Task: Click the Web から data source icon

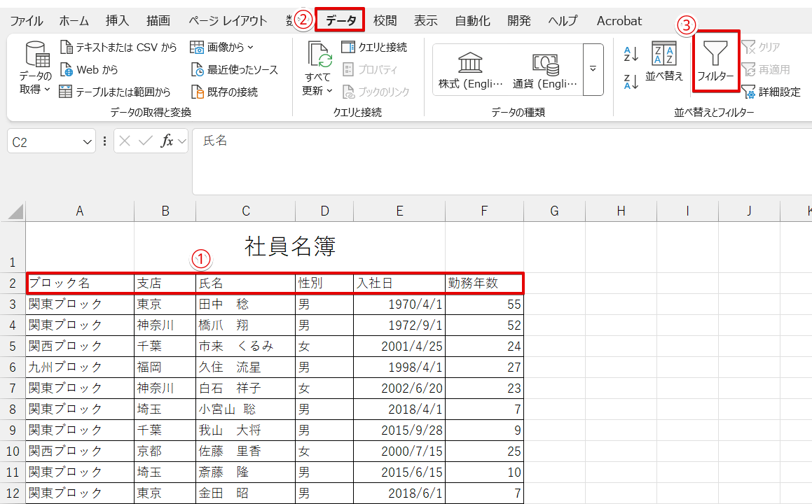Action: (67, 69)
